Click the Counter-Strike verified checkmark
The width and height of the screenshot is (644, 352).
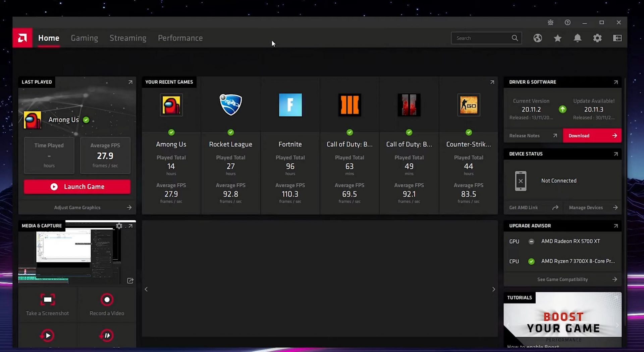tap(469, 132)
